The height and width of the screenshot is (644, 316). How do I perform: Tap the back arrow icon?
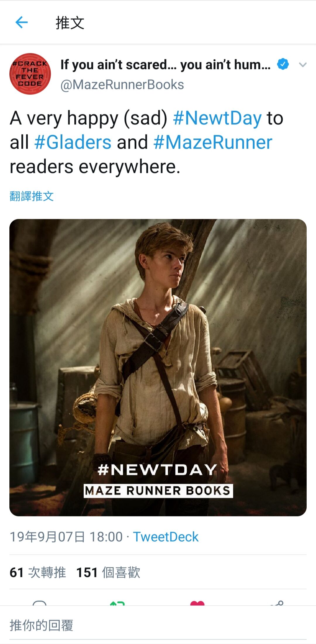21,22
